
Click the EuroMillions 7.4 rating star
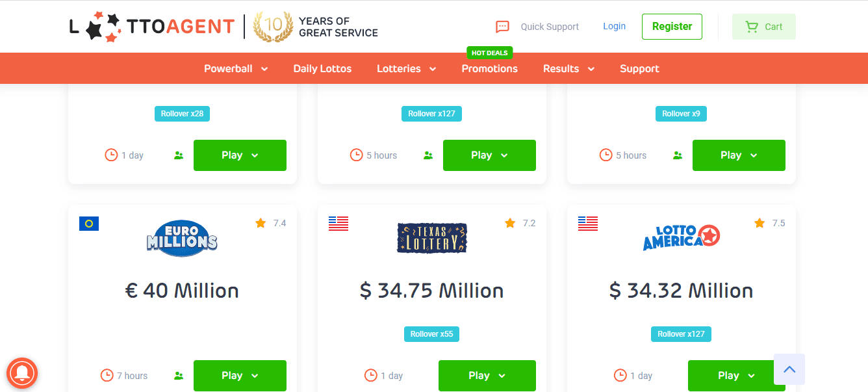261,223
